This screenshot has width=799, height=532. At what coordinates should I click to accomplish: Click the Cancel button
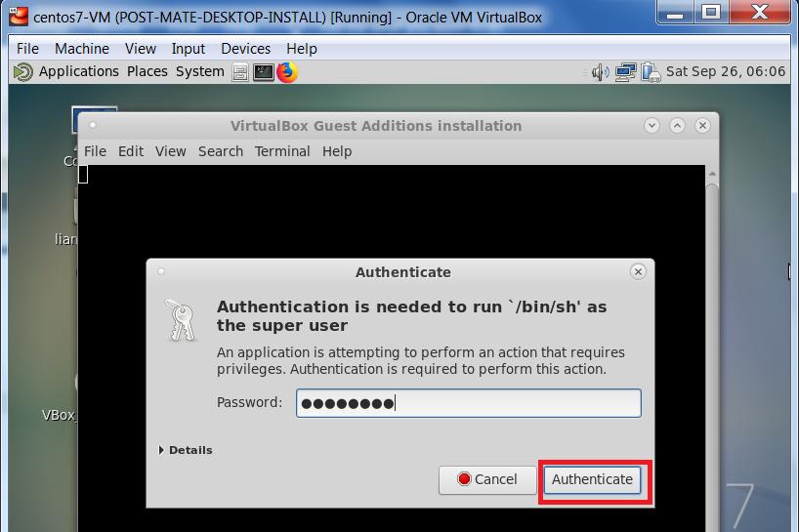[x=487, y=479]
